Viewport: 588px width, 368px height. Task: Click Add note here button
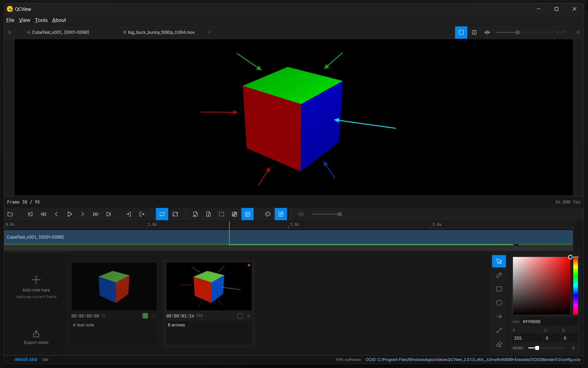pyautogui.click(x=36, y=287)
